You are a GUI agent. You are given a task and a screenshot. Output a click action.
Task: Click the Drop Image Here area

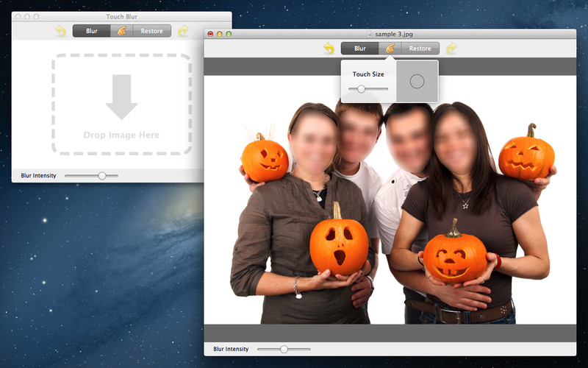[x=121, y=105]
